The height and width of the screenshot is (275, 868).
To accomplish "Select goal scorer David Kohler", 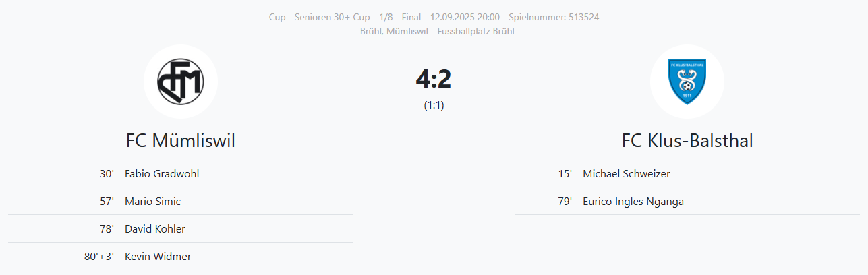I will 155,229.
